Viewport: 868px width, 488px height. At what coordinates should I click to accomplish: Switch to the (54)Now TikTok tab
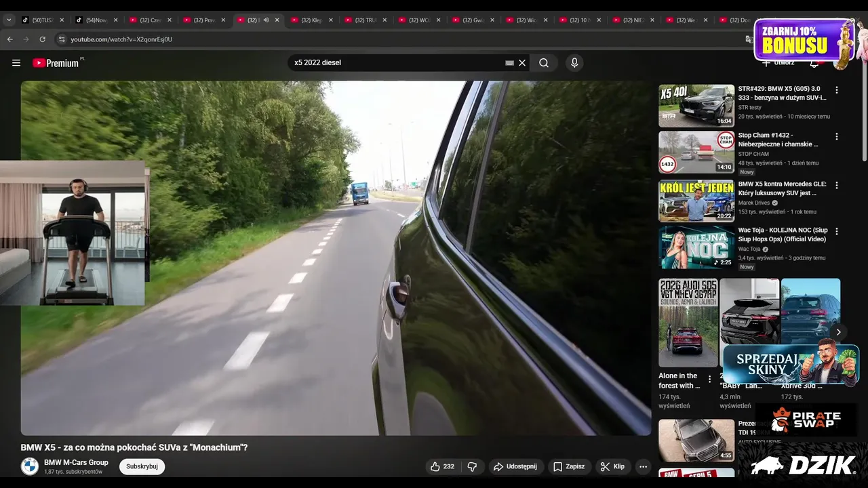click(x=96, y=20)
